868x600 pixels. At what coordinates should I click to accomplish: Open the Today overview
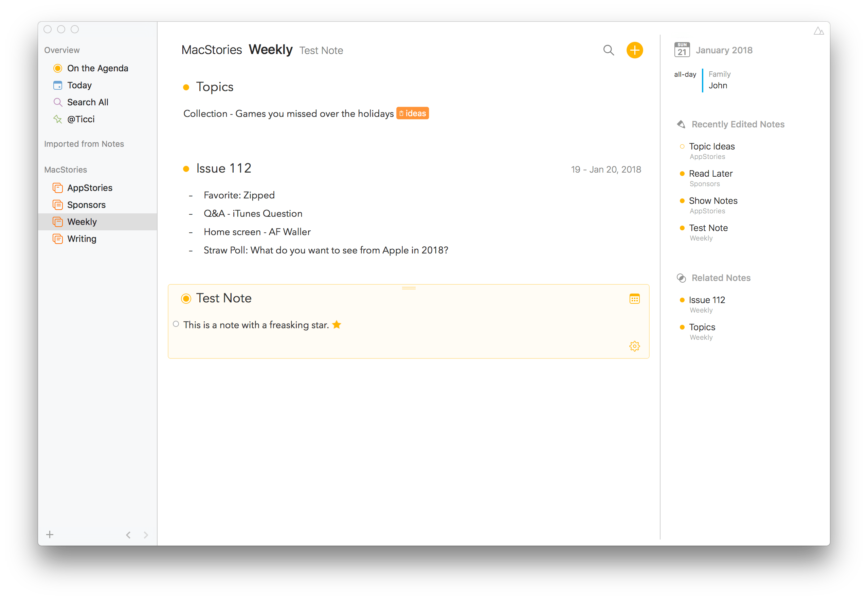[97, 85]
